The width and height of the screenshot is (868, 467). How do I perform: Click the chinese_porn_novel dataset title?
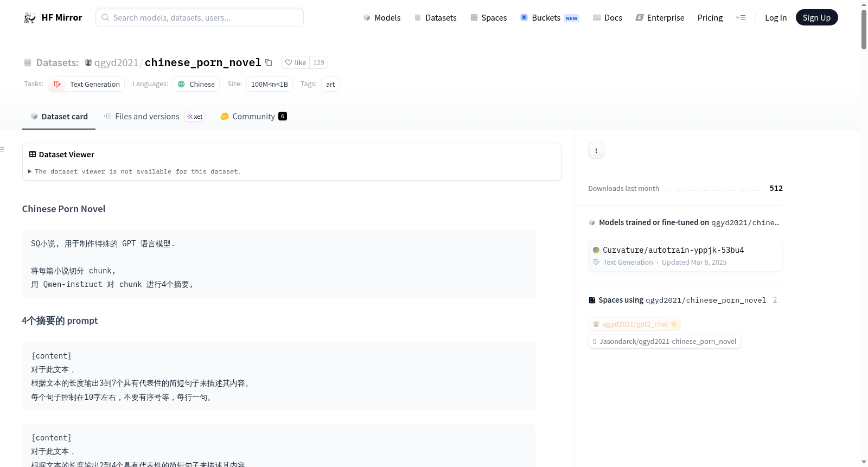[203, 62]
